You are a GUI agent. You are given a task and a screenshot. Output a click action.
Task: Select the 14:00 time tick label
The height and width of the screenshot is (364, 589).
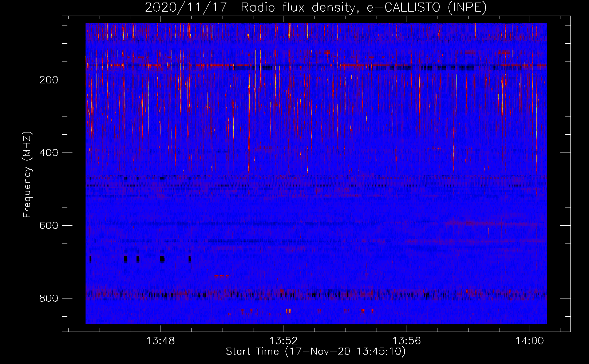[529, 341]
